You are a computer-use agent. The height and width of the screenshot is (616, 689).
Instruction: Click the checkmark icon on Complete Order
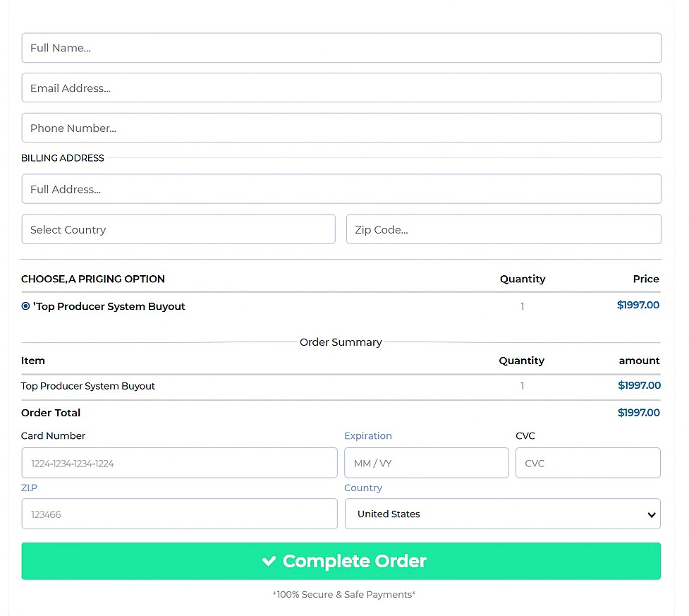(269, 562)
